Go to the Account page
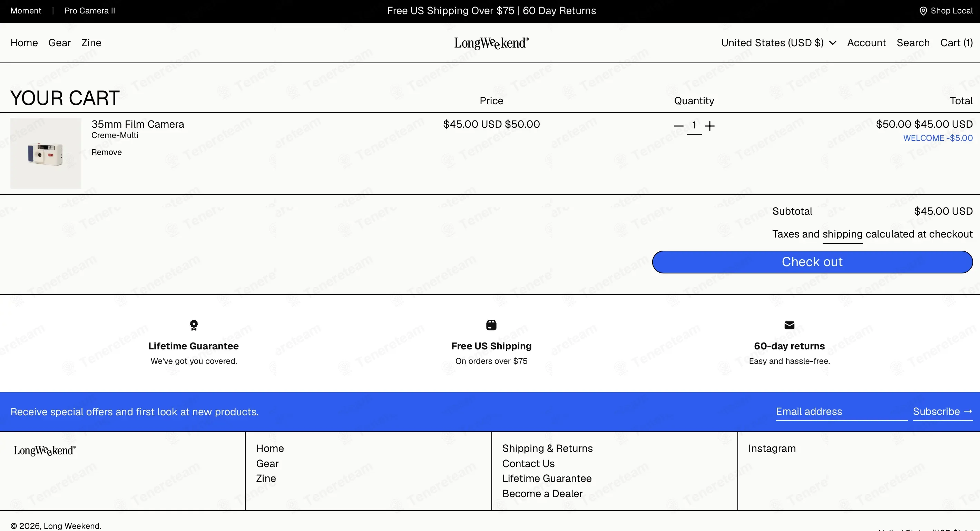Image resolution: width=980 pixels, height=531 pixels. (x=866, y=42)
